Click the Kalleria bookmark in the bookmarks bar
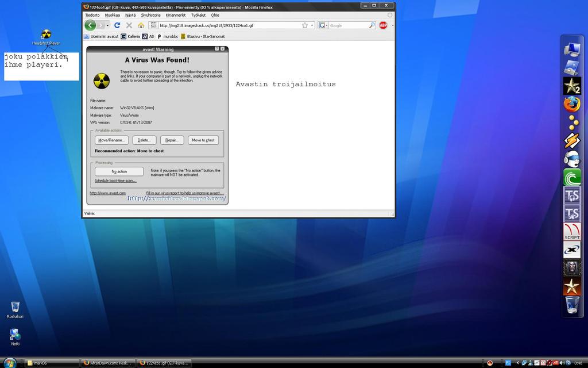The height and width of the screenshot is (368, 588). click(130, 36)
